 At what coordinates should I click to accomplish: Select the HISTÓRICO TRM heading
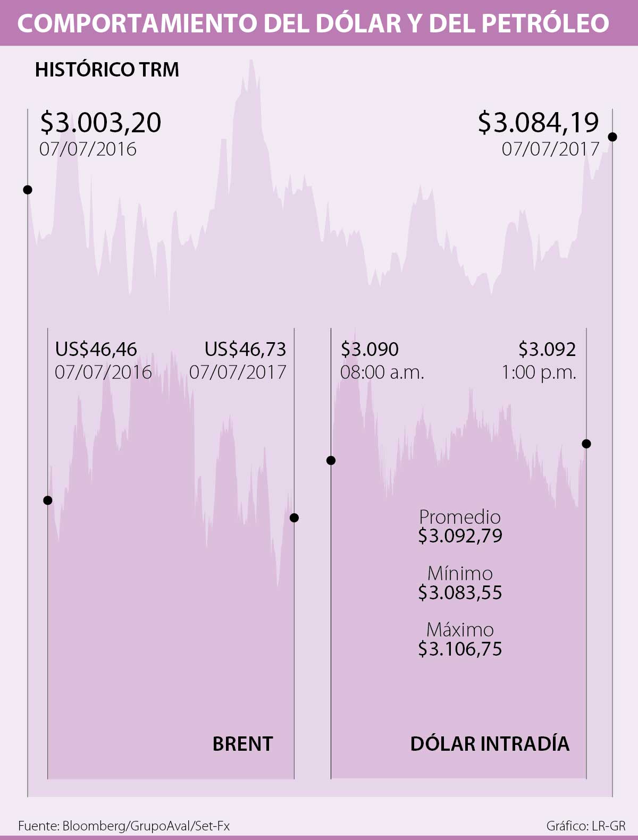[x=107, y=70]
